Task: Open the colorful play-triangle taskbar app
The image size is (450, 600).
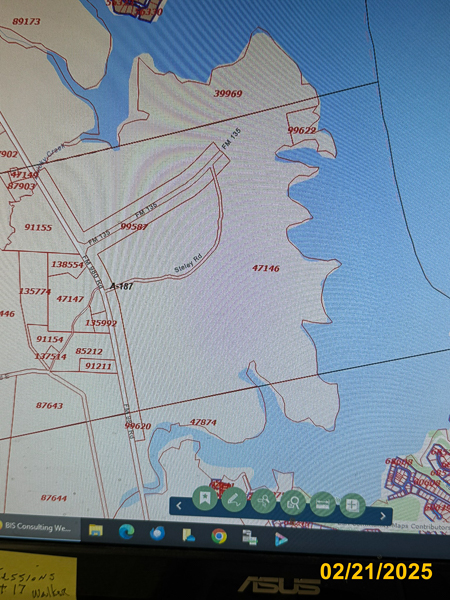Action: [x=280, y=540]
